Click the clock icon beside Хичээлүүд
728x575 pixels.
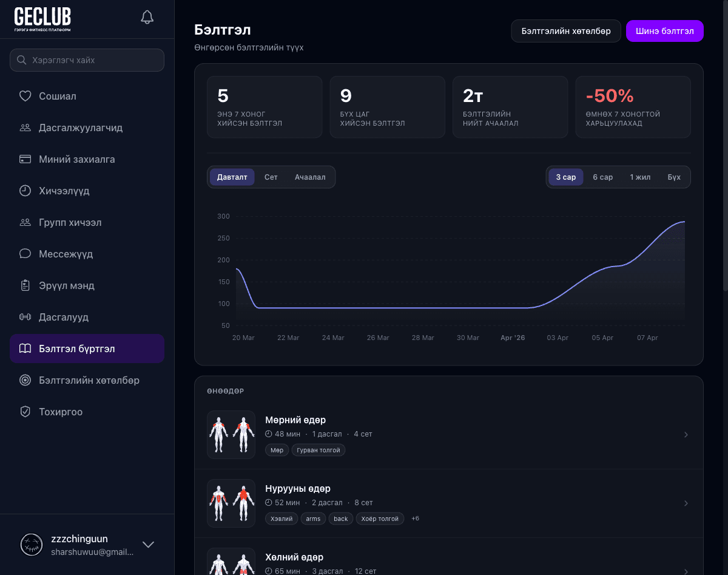pos(25,191)
